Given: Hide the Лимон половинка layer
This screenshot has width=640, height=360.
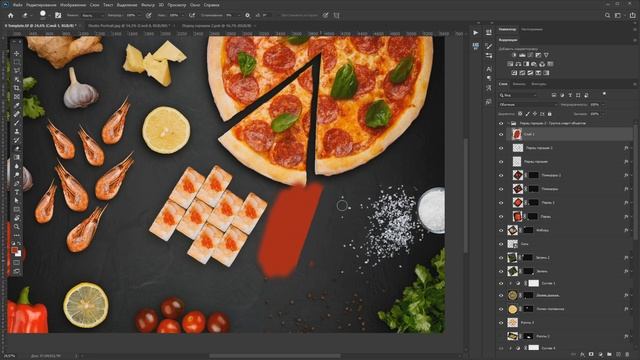Looking at the screenshot, I should 501,309.
